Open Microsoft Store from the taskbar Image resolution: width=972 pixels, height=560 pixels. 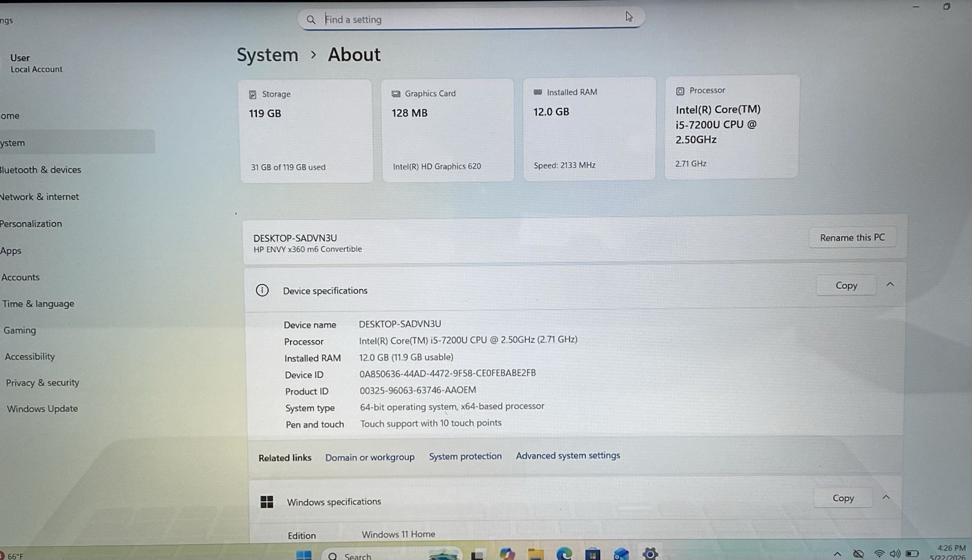(593, 554)
